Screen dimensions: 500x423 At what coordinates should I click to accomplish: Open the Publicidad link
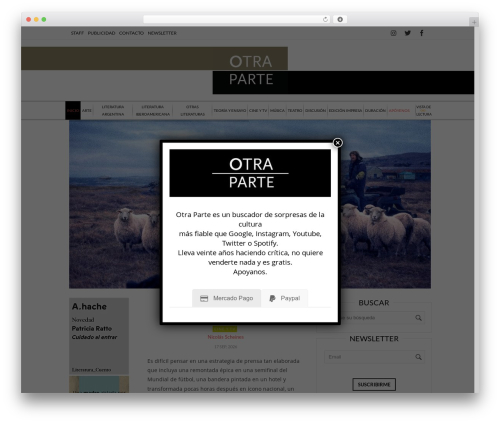tap(101, 33)
